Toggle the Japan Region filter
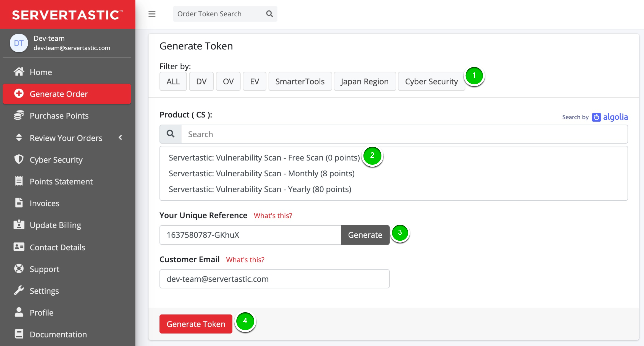 coord(365,82)
